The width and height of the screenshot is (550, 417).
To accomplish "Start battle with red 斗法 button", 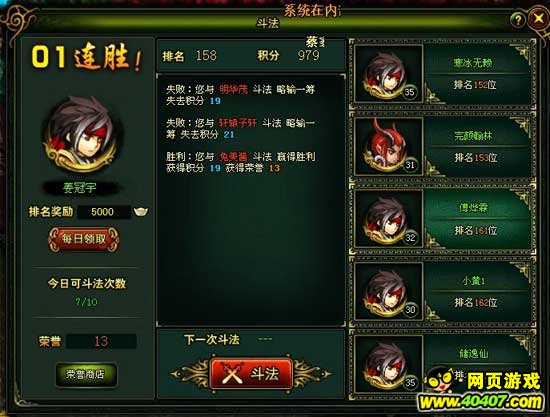I will 251,374.
